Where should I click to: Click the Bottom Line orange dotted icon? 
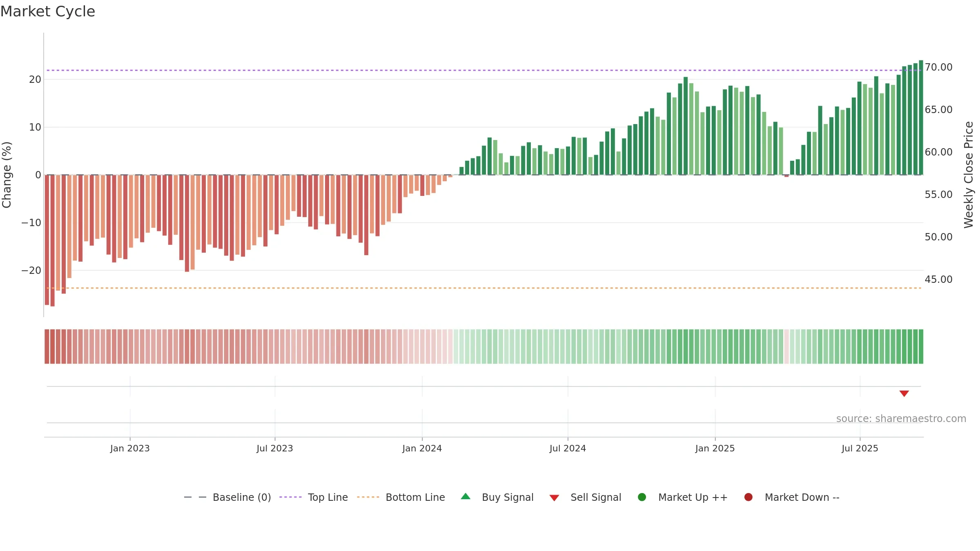[x=368, y=497]
